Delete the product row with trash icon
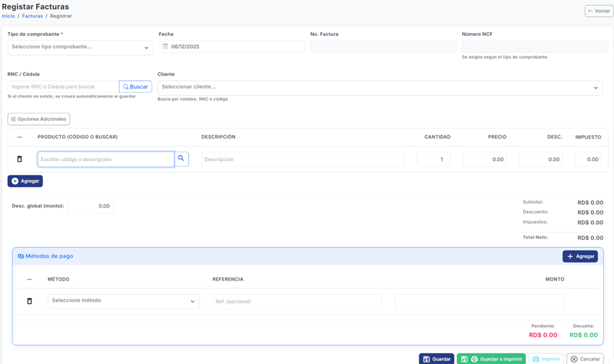614x364 pixels. pos(20,159)
